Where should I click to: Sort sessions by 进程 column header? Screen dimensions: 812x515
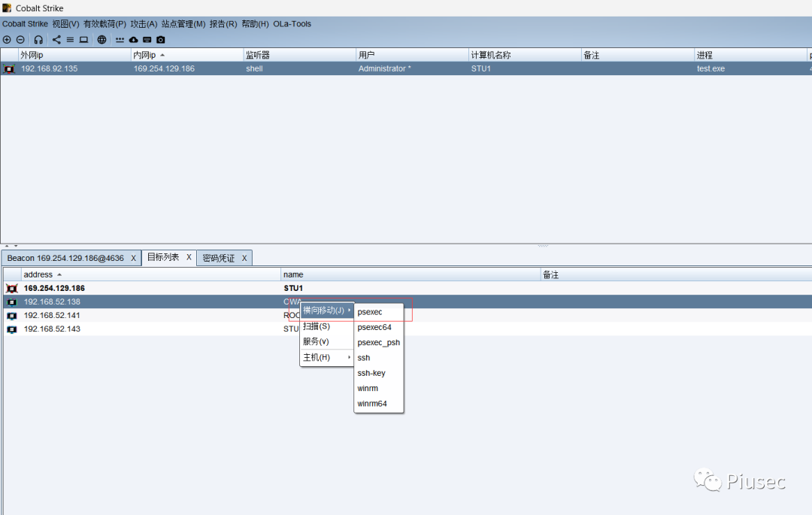[750, 55]
